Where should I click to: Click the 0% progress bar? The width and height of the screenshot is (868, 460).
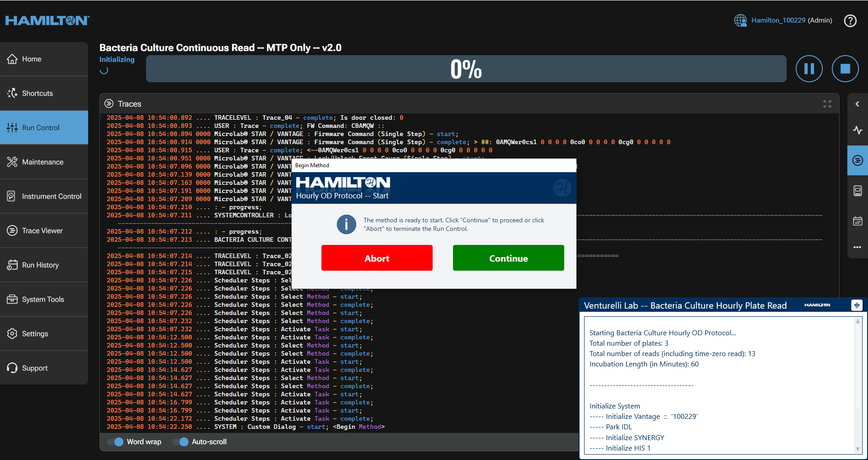466,69
